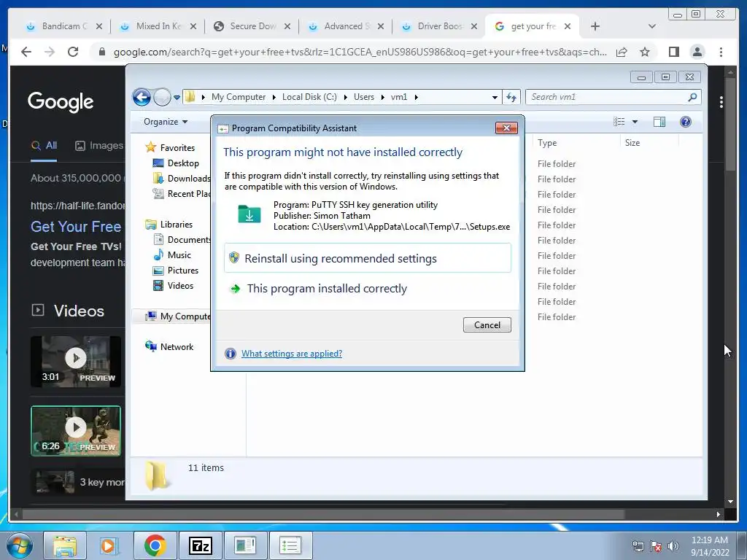Open Recent Places in navigation pane
747x560 pixels.
click(182, 193)
